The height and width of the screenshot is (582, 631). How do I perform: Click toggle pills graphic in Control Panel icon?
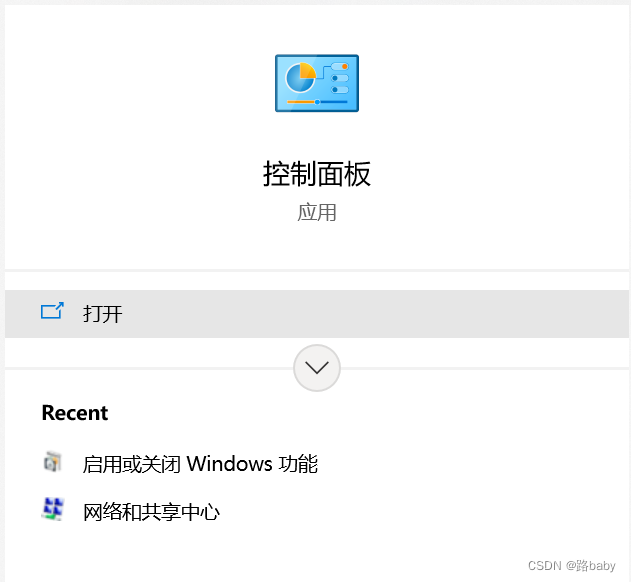339,78
